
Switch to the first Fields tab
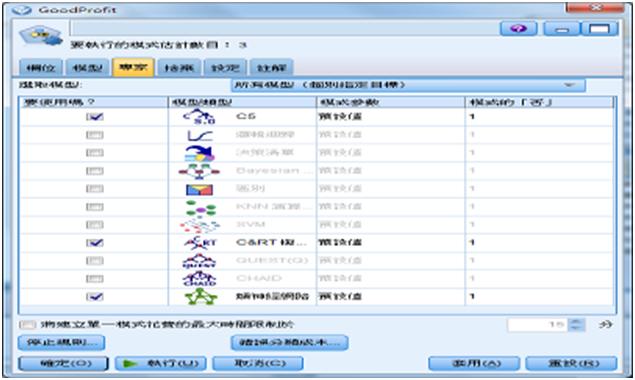[41, 68]
